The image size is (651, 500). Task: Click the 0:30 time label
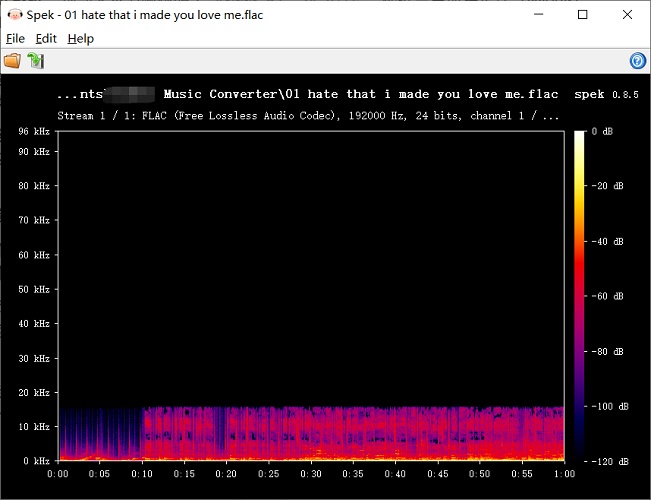tap(311, 474)
